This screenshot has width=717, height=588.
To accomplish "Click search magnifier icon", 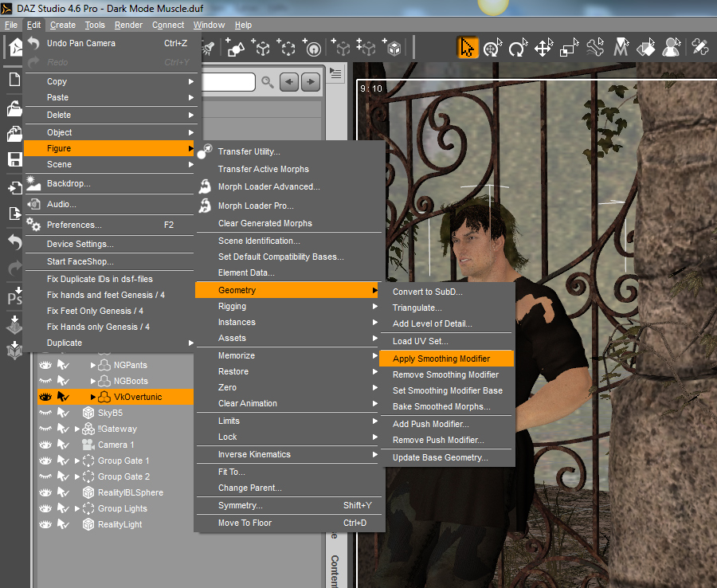I will pos(268,82).
